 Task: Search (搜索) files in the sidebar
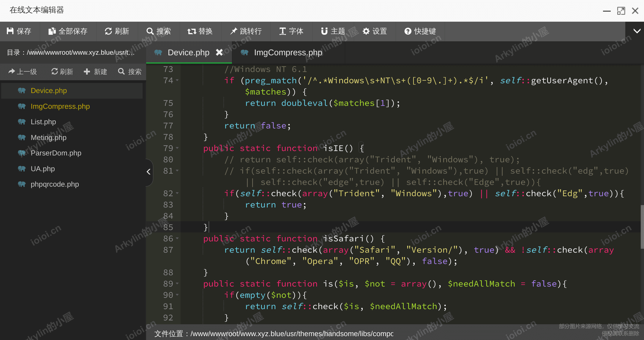coord(130,72)
